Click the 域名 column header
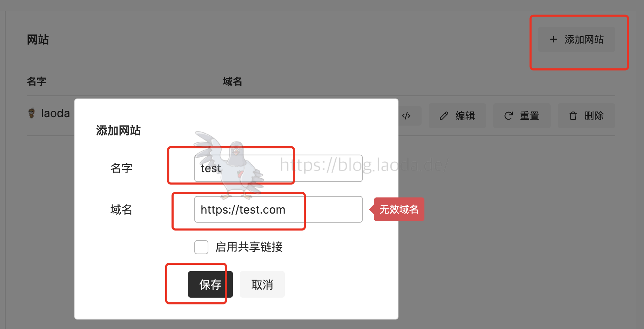 point(233,82)
